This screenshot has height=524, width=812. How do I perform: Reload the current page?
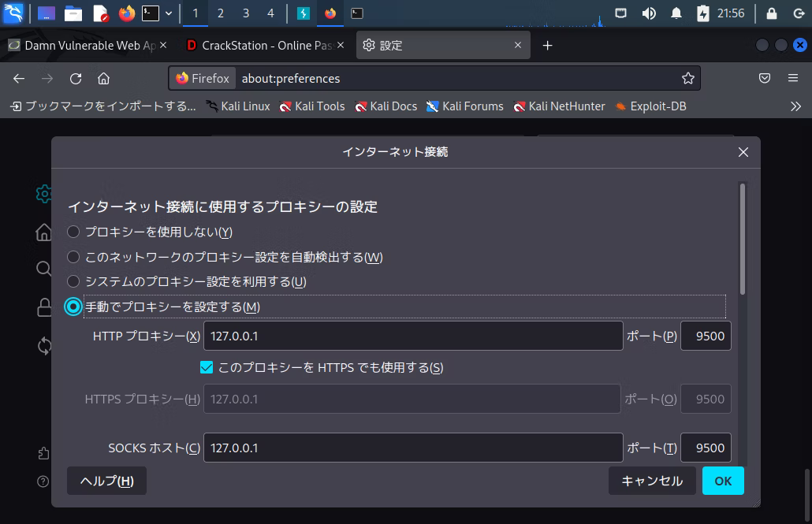pyautogui.click(x=76, y=78)
